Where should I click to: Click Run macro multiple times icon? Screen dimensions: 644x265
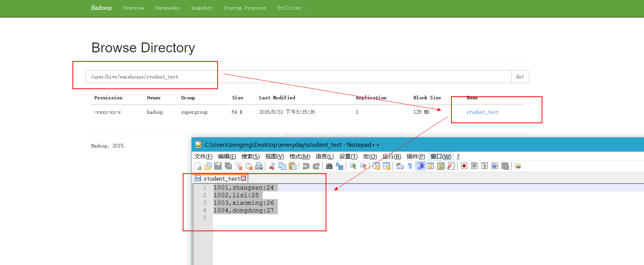495,166
